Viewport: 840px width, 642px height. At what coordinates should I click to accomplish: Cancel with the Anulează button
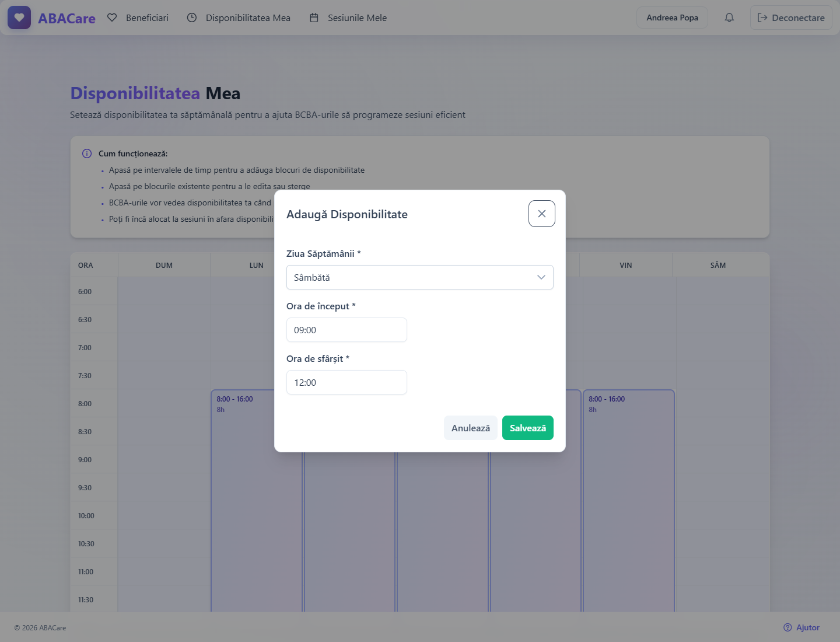471,428
